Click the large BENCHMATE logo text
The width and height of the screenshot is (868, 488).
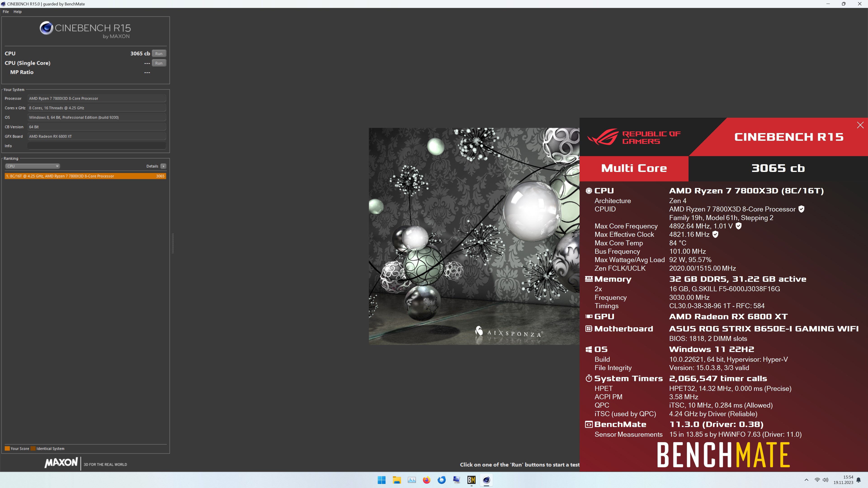pos(723,455)
